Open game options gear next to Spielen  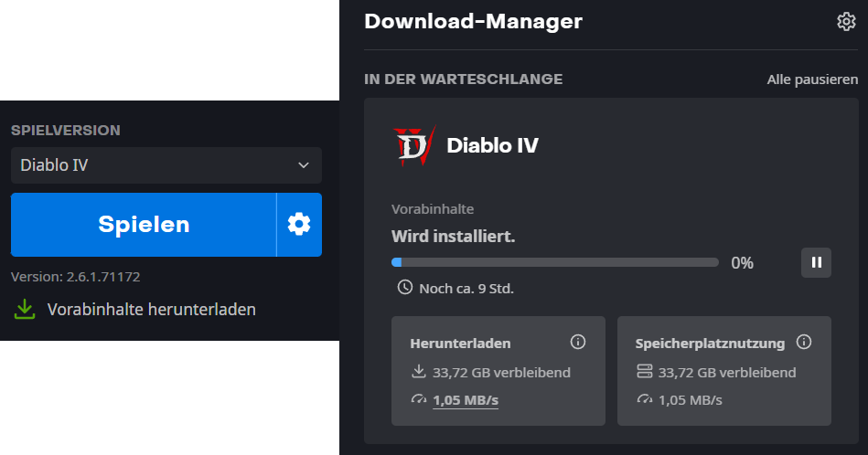[299, 225]
